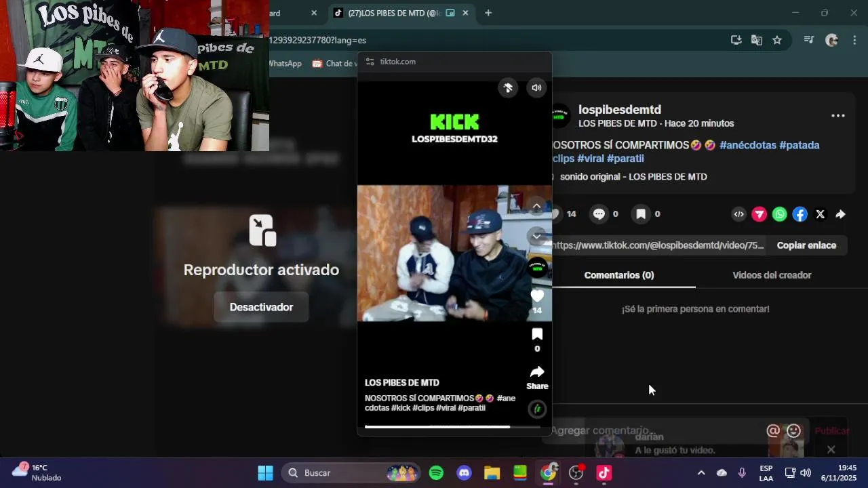The width and height of the screenshot is (868, 488).
Task: Open File Explorer from the taskbar
Action: [x=492, y=473]
